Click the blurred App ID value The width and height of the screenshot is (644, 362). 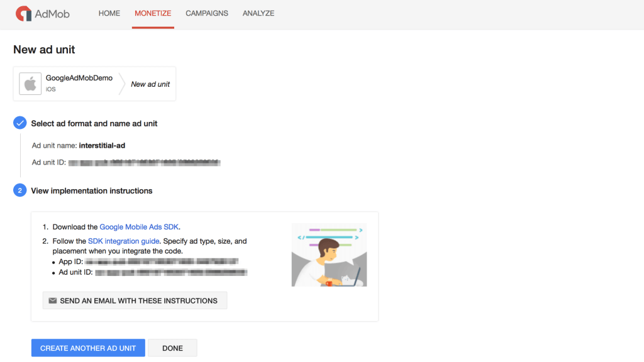pyautogui.click(x=162, y=261)
